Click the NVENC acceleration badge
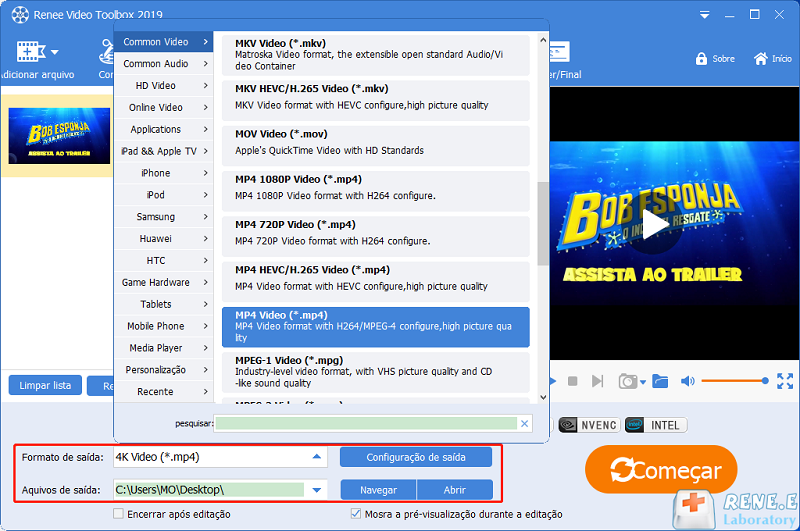Viewport: 800px width, 531px height. pyautogui.click(x=589, y=425)
